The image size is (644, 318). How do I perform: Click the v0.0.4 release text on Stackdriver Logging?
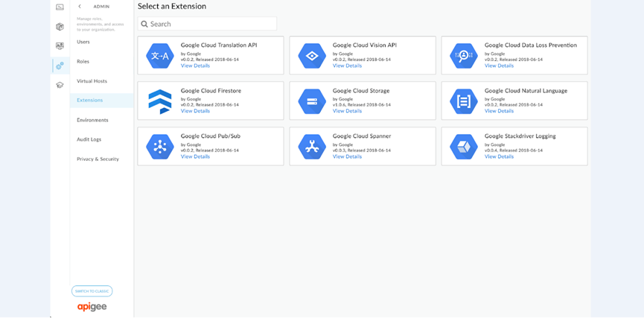click(x=514, y=150)
